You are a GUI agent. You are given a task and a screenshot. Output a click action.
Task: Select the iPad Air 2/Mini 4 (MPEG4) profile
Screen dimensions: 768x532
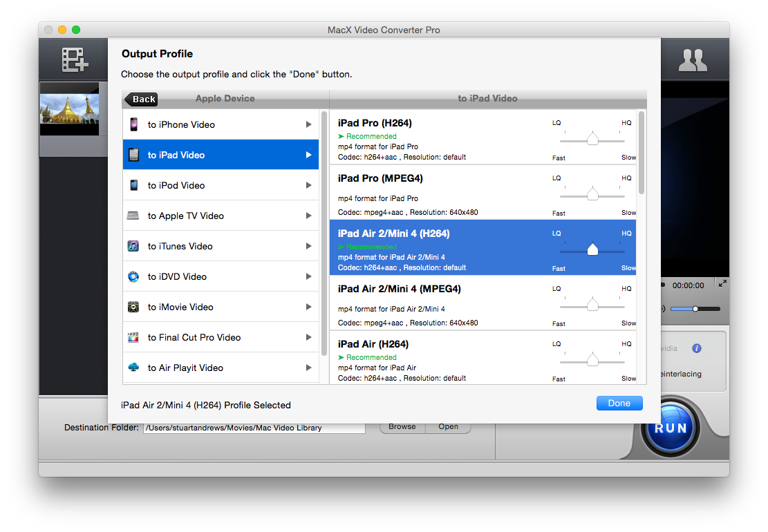[x=483, y=303]
